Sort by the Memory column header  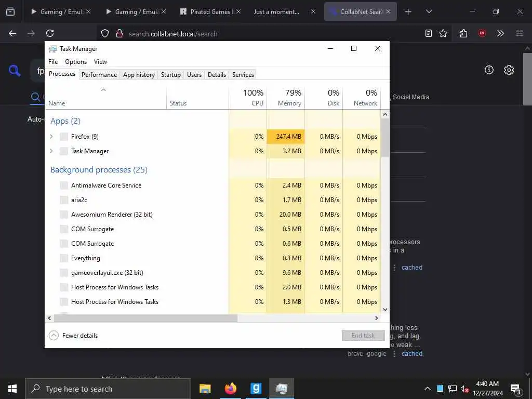pos(286,98)
